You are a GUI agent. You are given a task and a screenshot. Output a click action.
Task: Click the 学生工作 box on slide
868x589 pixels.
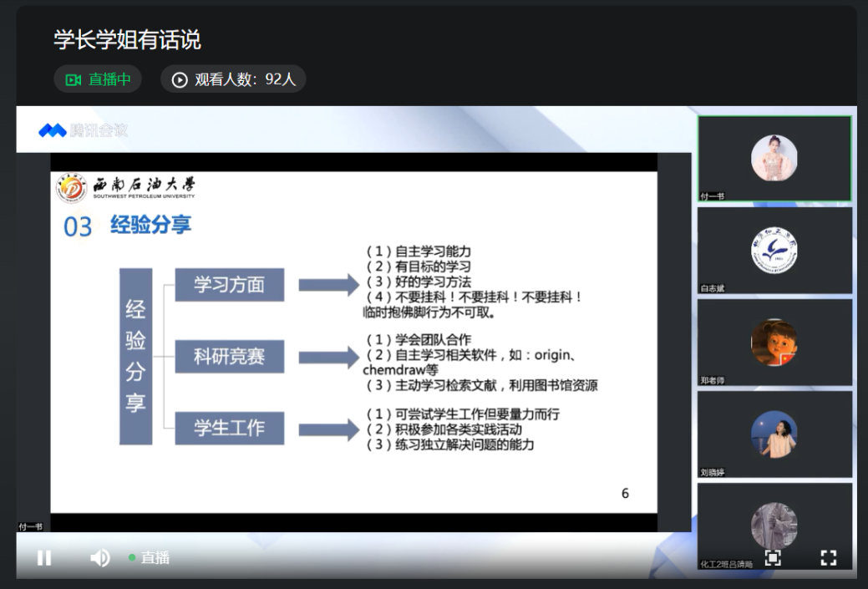click(229, 429)
